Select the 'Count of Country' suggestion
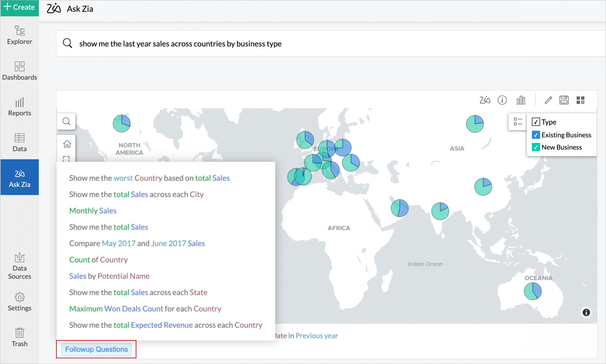 [x=98, y=260]
